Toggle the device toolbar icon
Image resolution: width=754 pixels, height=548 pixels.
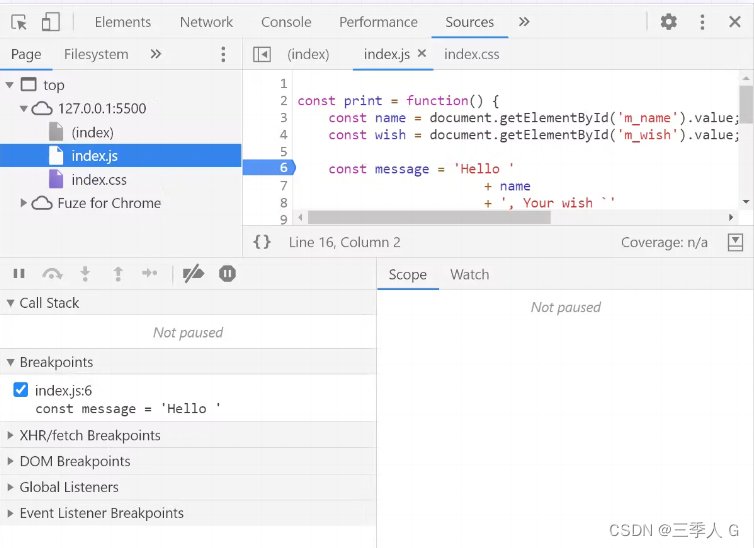(x=50, y=22)
